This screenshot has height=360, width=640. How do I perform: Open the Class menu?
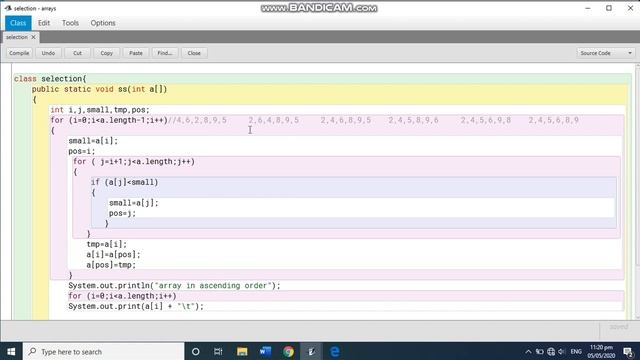pos(18,23)
